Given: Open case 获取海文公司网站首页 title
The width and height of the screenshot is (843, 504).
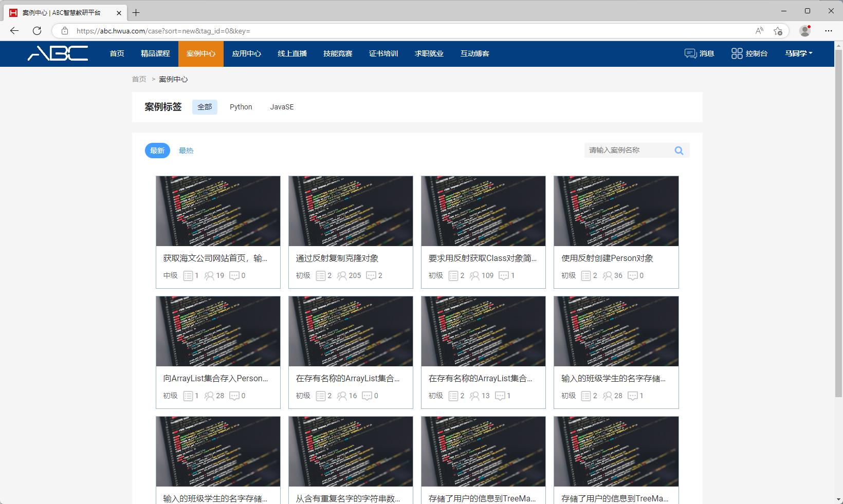Looking at the screenshot, I should click(215, 258).
